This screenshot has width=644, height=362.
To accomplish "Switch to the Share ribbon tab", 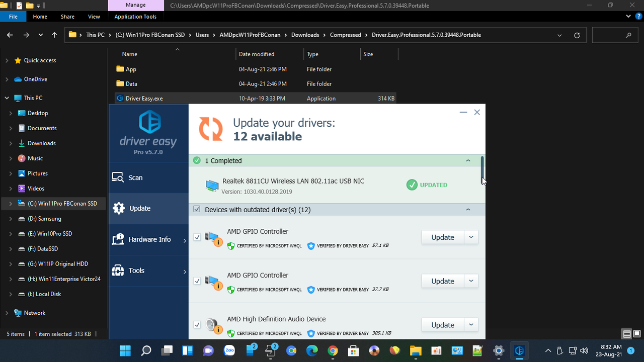I will click(x=67, y=17).
